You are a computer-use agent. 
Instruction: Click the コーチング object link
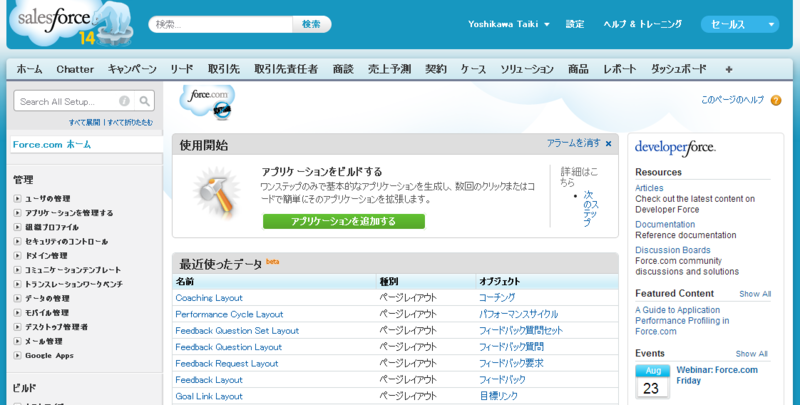497,297
